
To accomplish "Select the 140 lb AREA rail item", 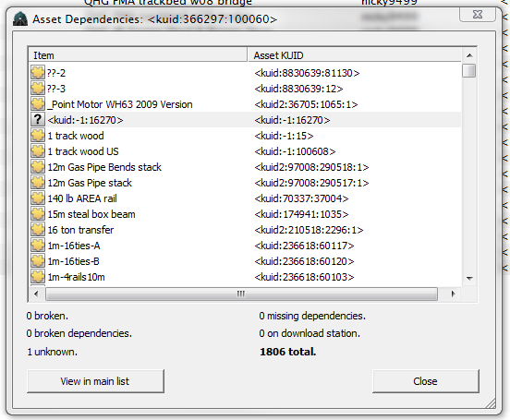I will click(82, 198).
